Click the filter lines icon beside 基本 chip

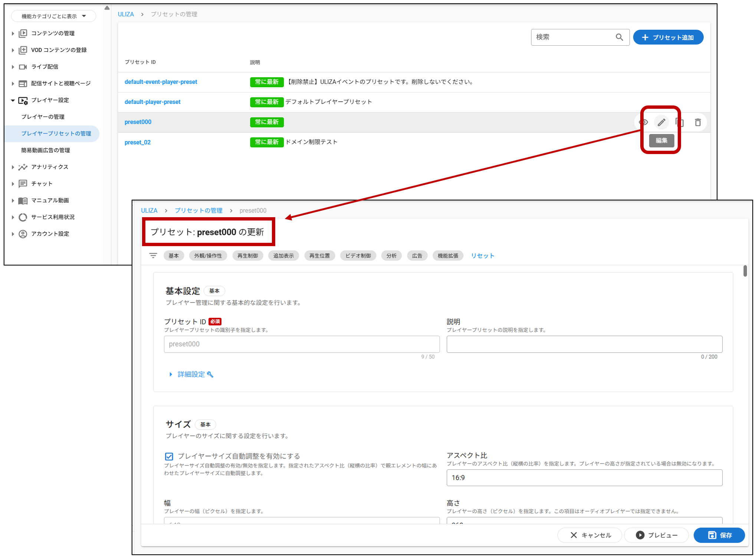pos(153,255)
